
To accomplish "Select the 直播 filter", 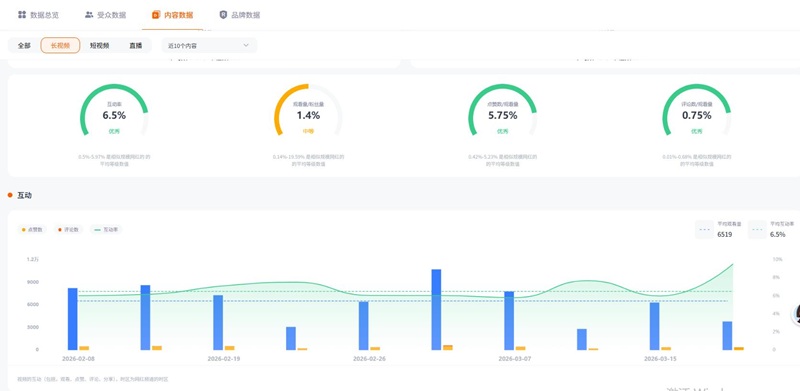I will click(x=135, y=45).
